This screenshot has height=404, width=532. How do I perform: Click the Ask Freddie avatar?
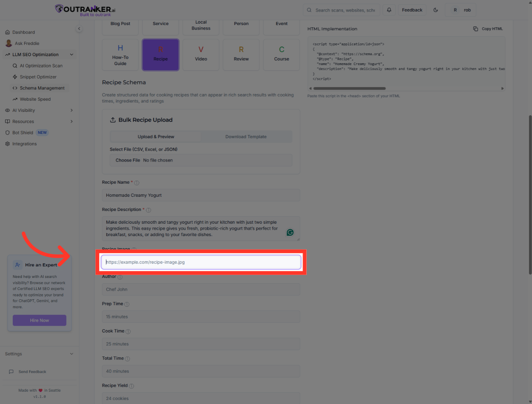coord(9,43)
